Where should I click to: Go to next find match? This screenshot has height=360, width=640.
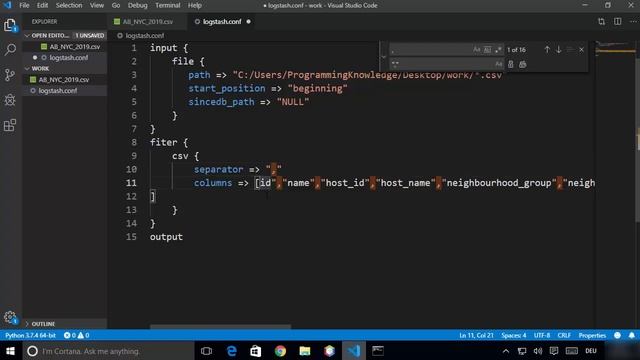pos(559,49)
